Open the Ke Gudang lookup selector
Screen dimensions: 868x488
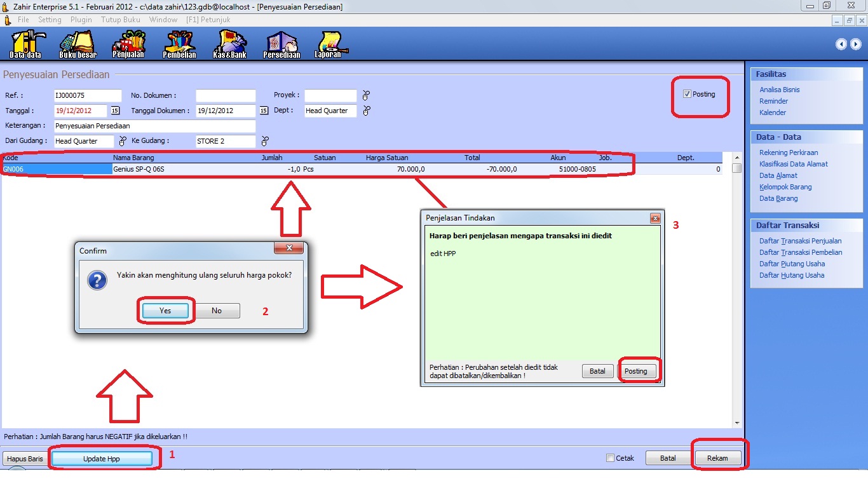pyautogui.click(x=265, y=141)
